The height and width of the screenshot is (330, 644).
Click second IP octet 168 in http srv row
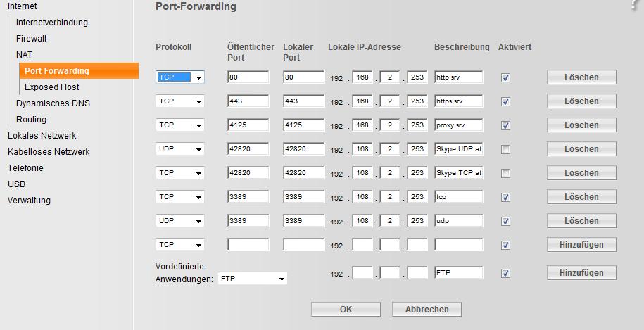point(362,77)
